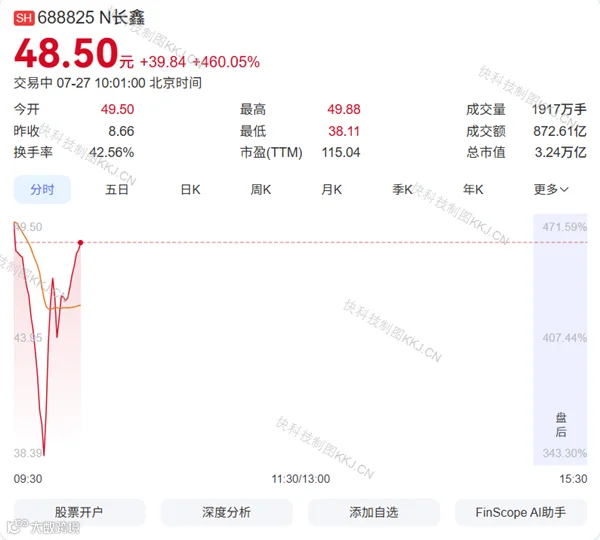The width and height of the screenshot is (600, 540).
Task: Click the Weibo camera watermark icon
Action: [18, 526]
